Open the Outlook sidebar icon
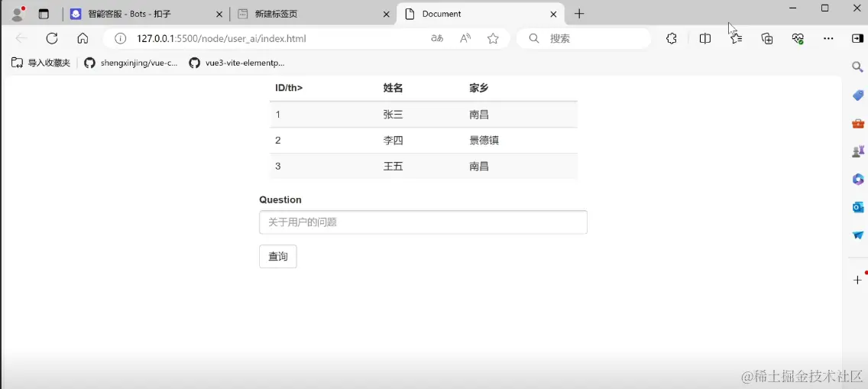Image resolution: width=868 pixels, height=389 pixels. [857, 207]
